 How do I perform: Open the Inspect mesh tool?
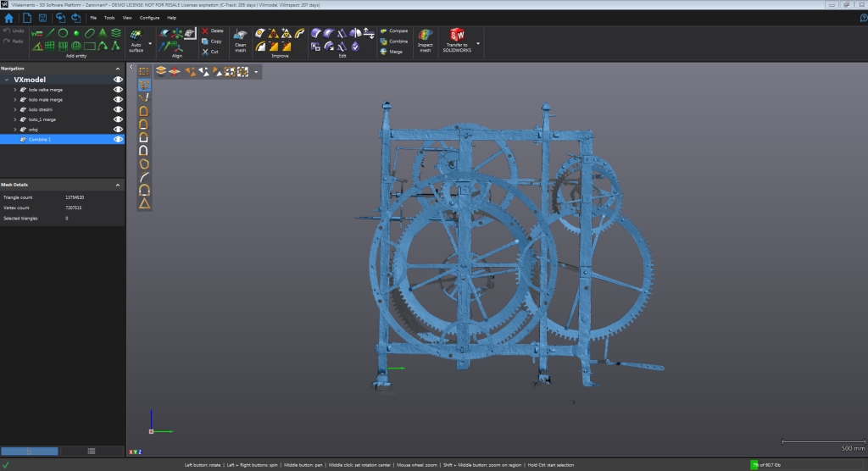tap(425, 40)
